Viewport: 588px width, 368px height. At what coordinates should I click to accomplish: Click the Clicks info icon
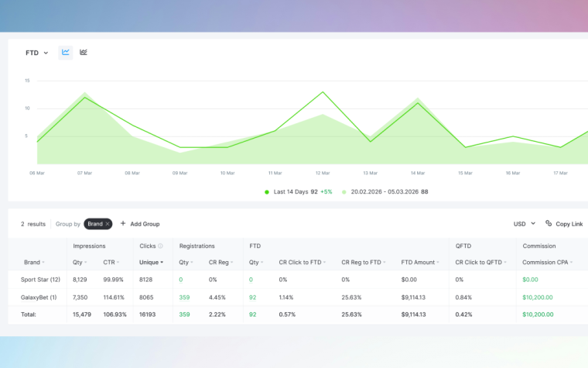pyautogui.click(x=160, y=246)
